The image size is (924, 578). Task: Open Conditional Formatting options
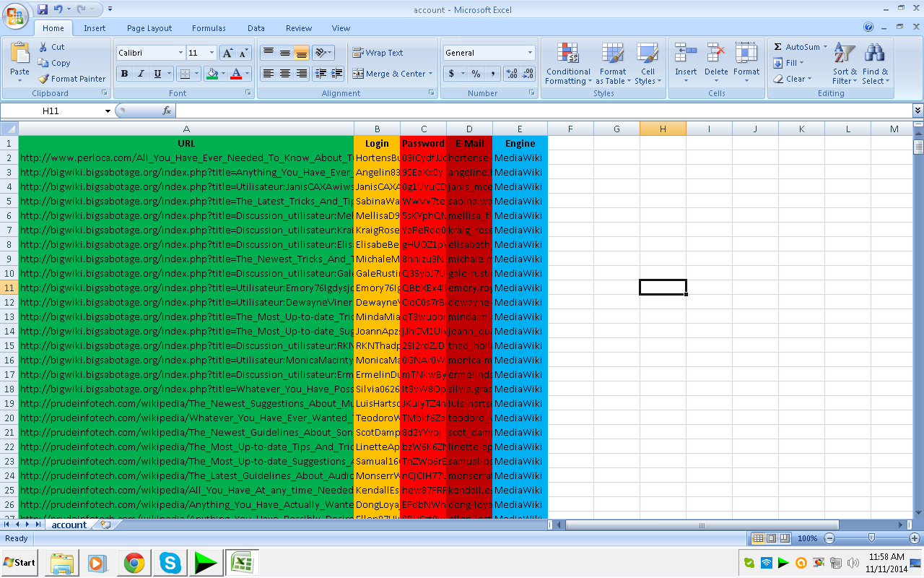point(568,64)
